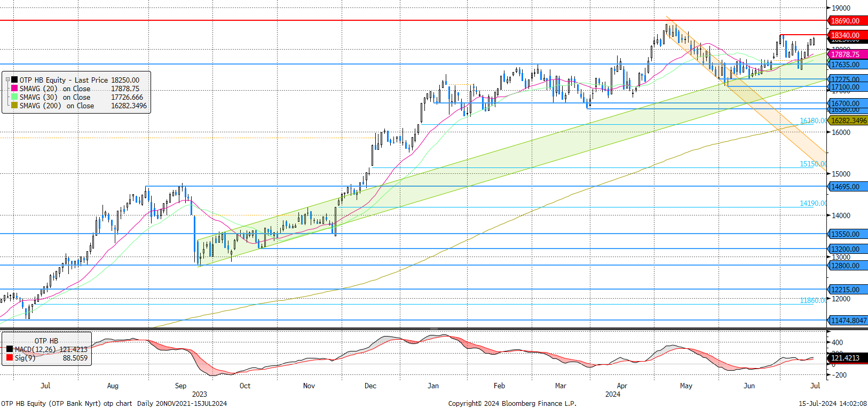This screenshot has width=868, height=408.
Task: Click the cyan 14190.00 level label
Action: coord(813,204)
